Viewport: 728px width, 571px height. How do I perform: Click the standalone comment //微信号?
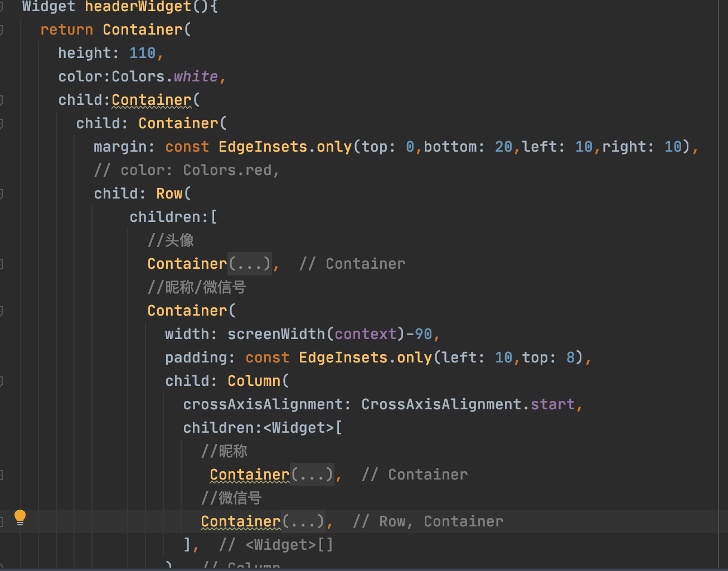(231, 498)
